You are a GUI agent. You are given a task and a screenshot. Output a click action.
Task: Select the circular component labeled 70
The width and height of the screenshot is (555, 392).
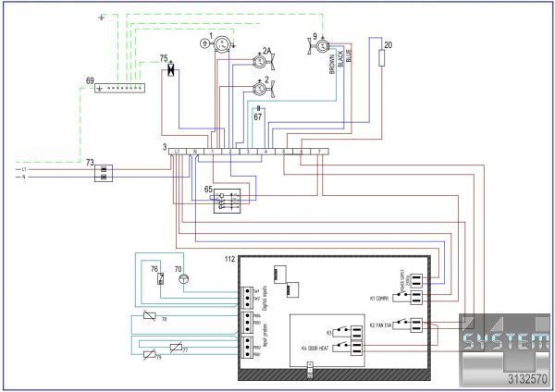(x=182, y=277)
